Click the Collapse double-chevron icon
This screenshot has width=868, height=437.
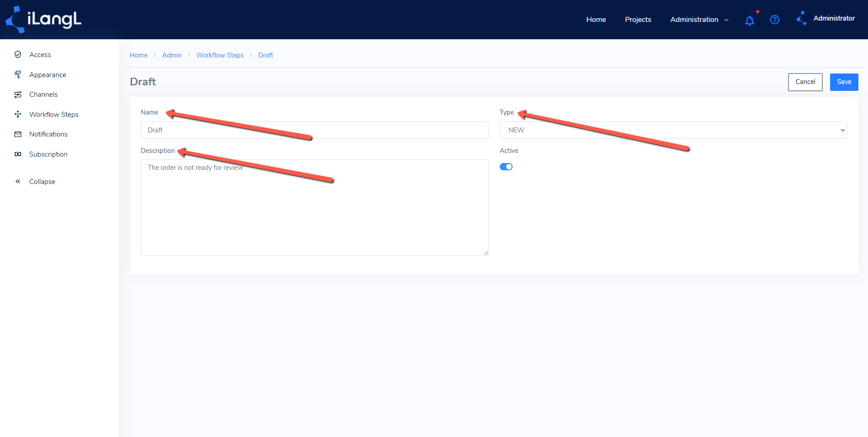(18, 181)
